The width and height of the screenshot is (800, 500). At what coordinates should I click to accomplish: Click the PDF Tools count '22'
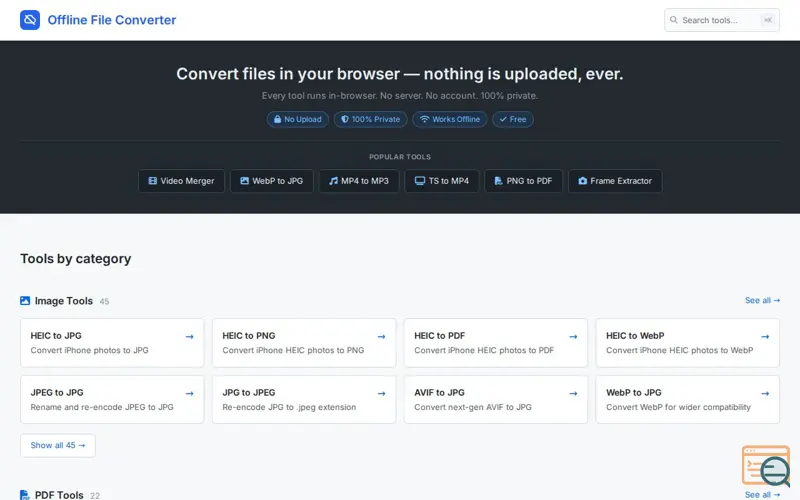click(95, 496)
